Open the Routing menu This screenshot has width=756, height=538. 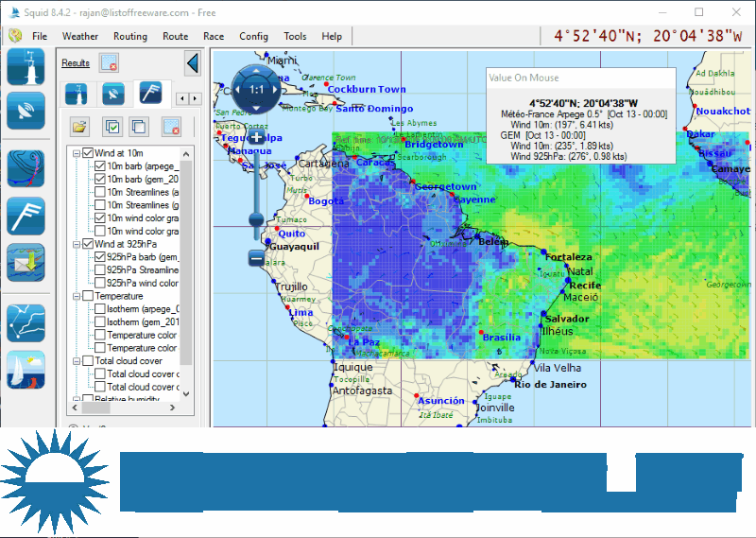pyautogui.click(x=129, y=36)
